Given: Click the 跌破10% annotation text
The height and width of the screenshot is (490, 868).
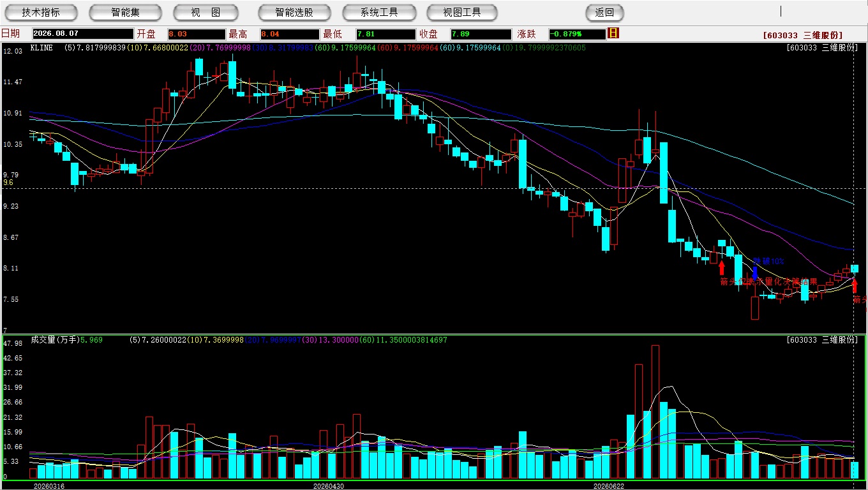Looking at the screenshot, I should pyautogui.click(x=769, y=262).
